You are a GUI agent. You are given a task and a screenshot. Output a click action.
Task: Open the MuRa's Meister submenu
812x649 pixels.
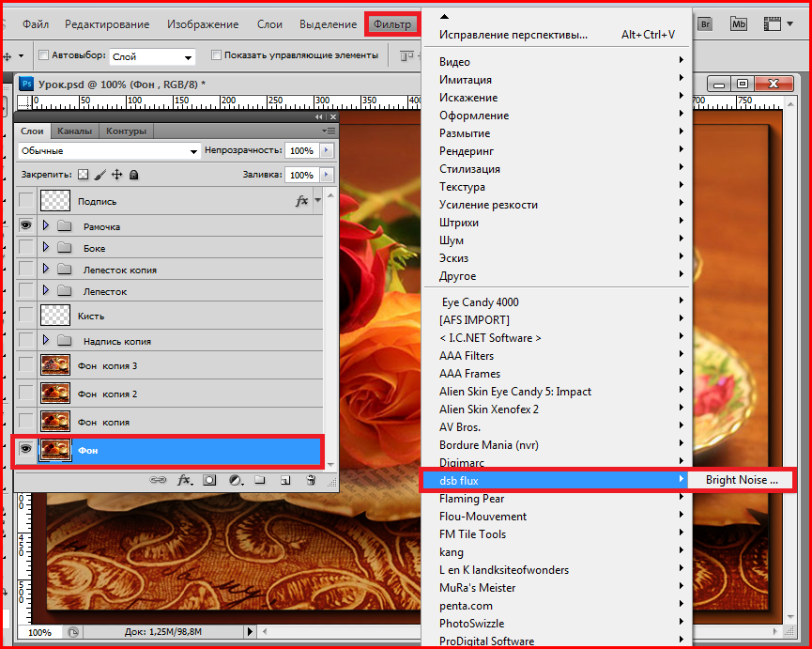pos(558,587)
